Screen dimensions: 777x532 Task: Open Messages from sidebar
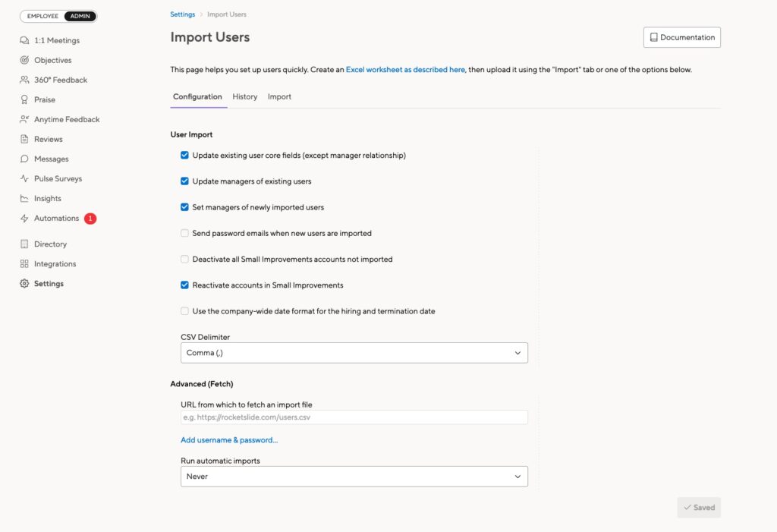point(52,159)
